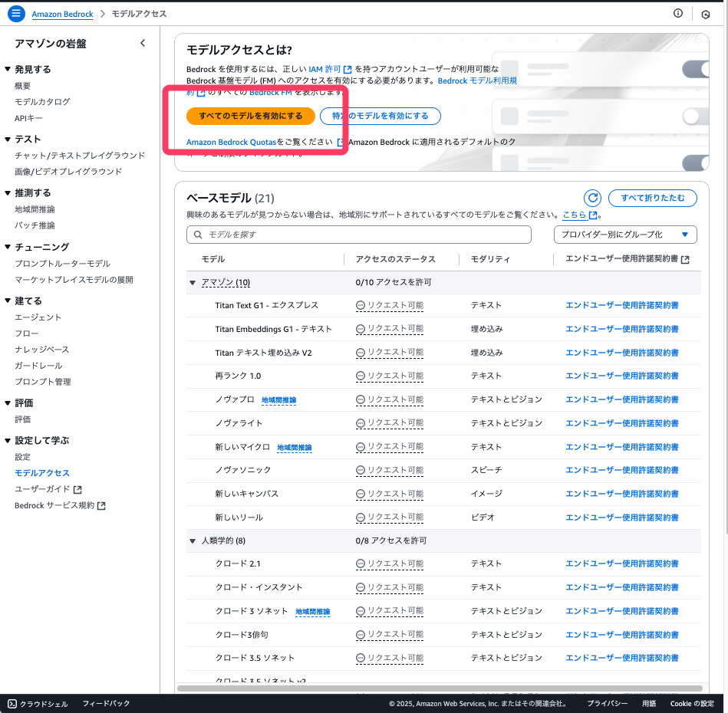This screenshot has width=728, height=713.
Task: Click the status icon for ノヴァプロ row
Action: tap(361, 399)
